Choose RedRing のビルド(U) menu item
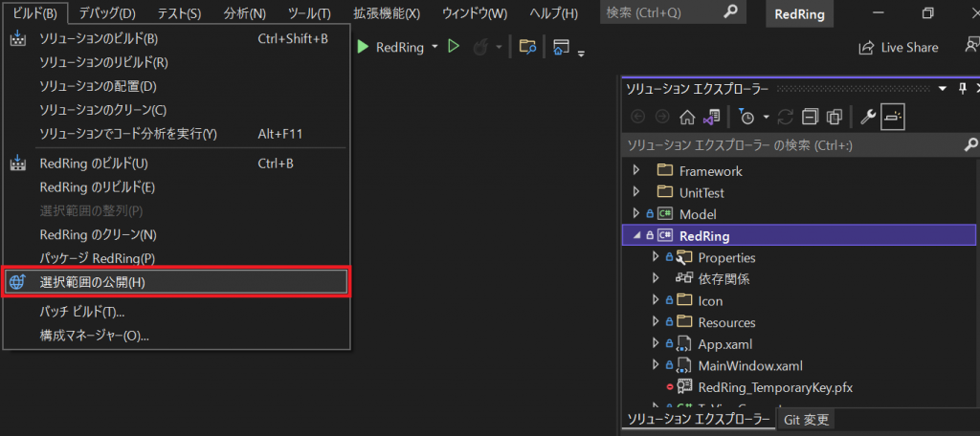 pyautogui.click(x=176, y=163)
